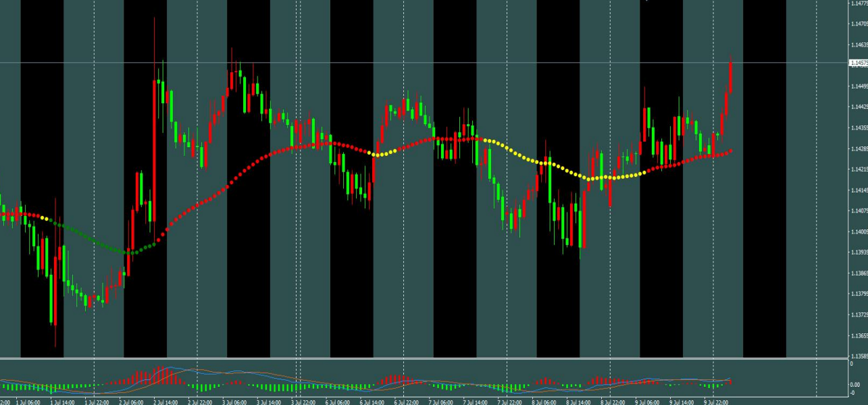The height and width of the screenshot is (405, 868).
Task: Select the 7 Jul 22:00 time label
Action: [x=510, y=402]
